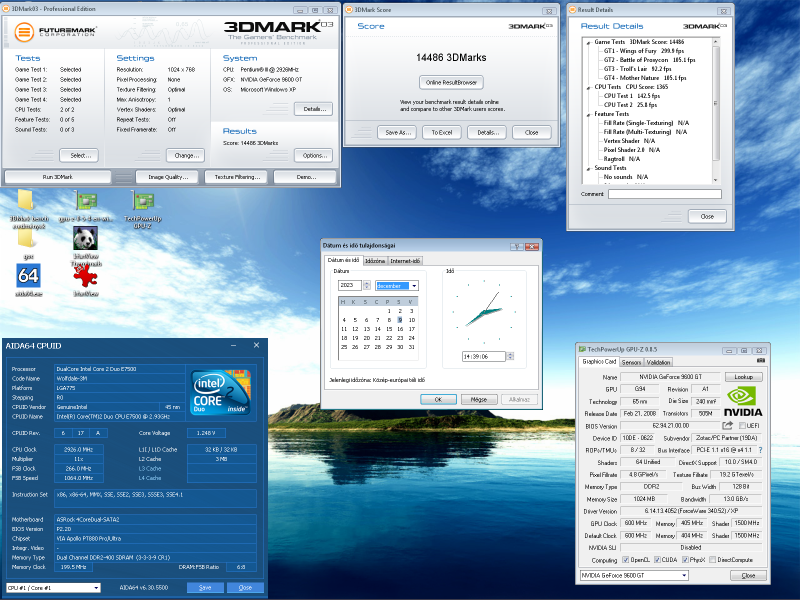Minimize the AIDA64 CPUID window
Viewport: 800px width, 600px height.
pyautogui.click(x=233, y=345)
